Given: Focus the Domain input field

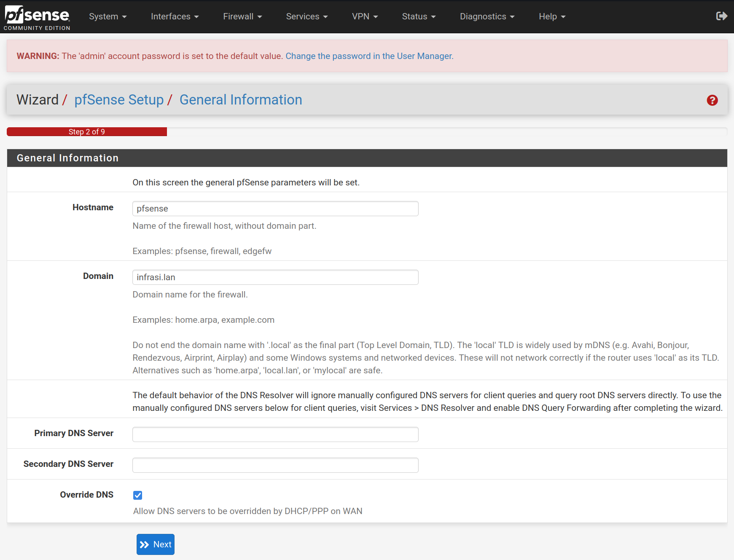Looking at the screenshot, I should 275,277.
